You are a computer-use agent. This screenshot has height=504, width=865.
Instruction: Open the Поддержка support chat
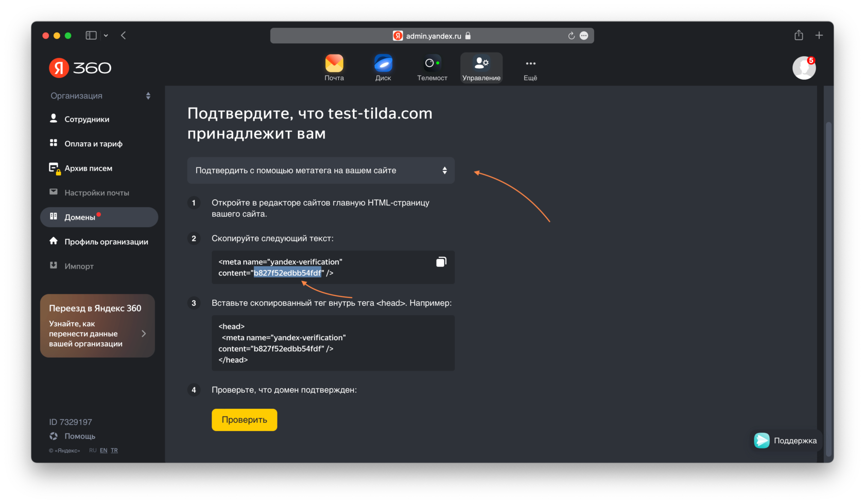coord(786,441)
